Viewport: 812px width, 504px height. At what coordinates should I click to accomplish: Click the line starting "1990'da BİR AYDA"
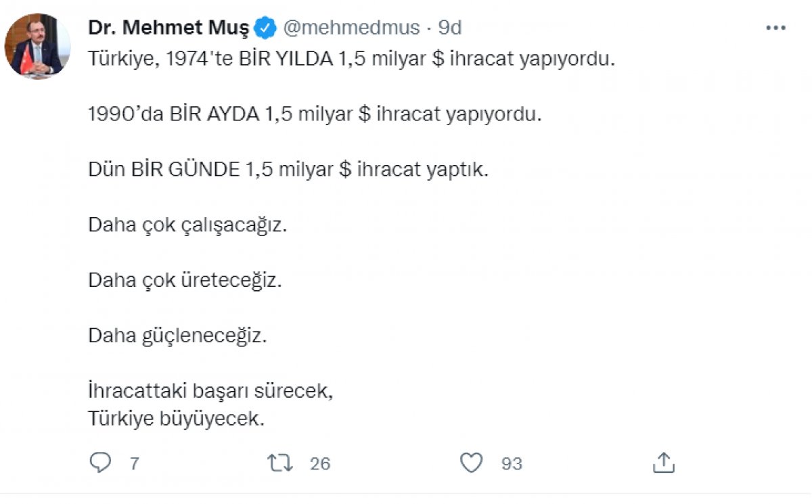coord(315,114)
